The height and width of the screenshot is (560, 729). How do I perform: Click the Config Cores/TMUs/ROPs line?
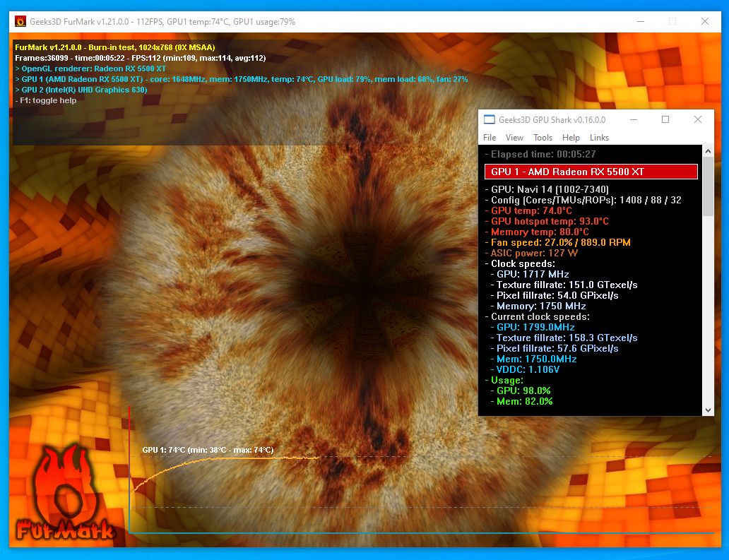pyautogui.click(x=583, y=200)
